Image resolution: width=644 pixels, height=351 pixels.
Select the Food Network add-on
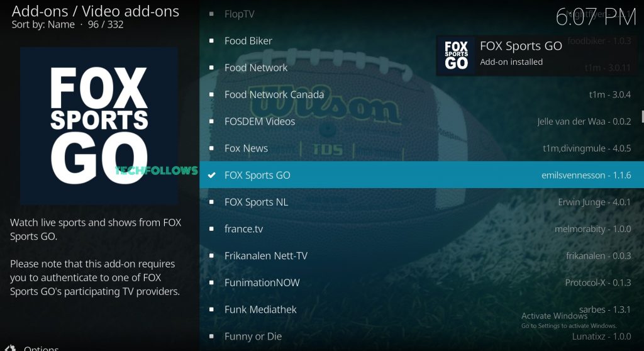pyautogui.click(x=421, y=67)
